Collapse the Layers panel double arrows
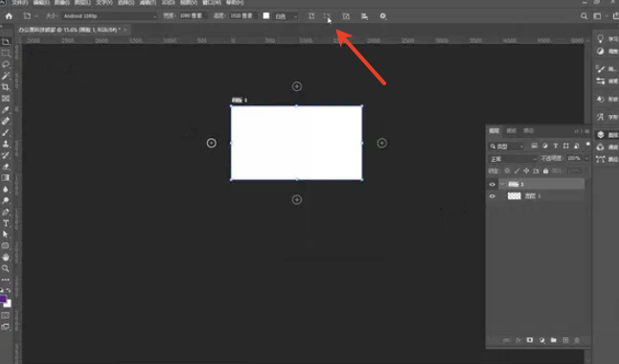This screenshot has width=619, height=364. (577, 131)
